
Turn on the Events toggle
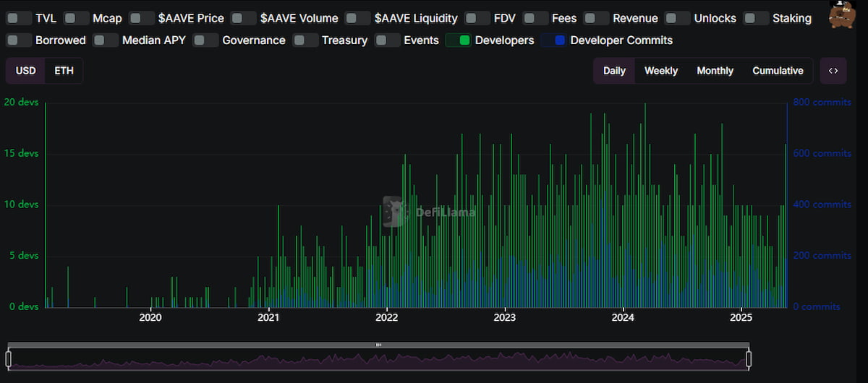388,40
